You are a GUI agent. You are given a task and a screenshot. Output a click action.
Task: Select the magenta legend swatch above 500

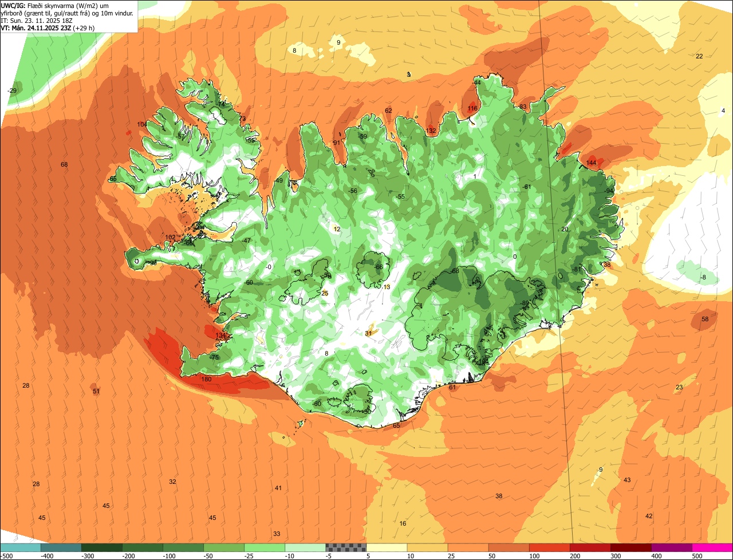(x=712, y=547)
